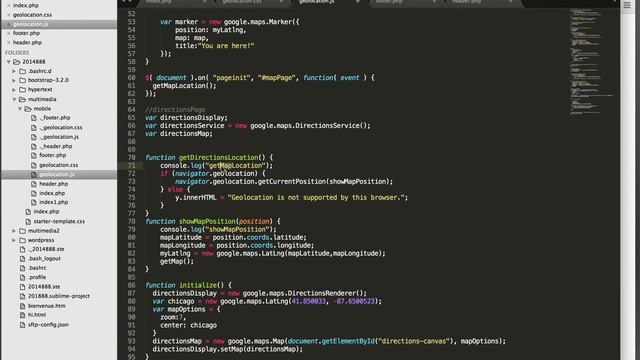640x360 pixels.
Task: Close header.php via its x in open files
Action: [x=9, y=42]
